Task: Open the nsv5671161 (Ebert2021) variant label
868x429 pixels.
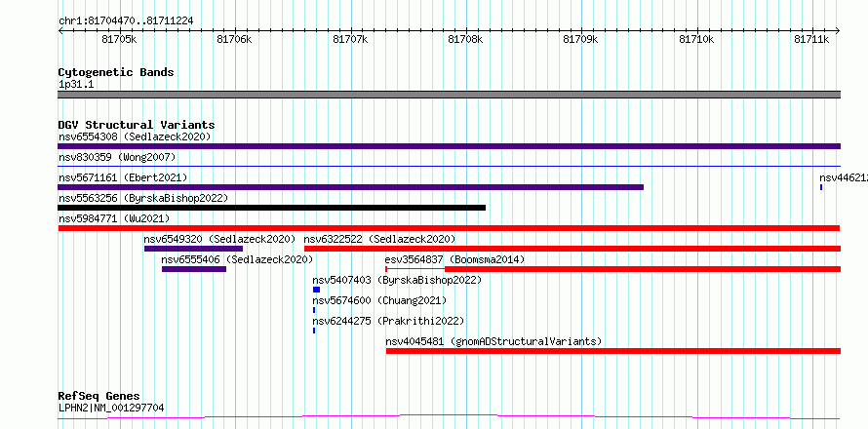Action: [123, 177]
